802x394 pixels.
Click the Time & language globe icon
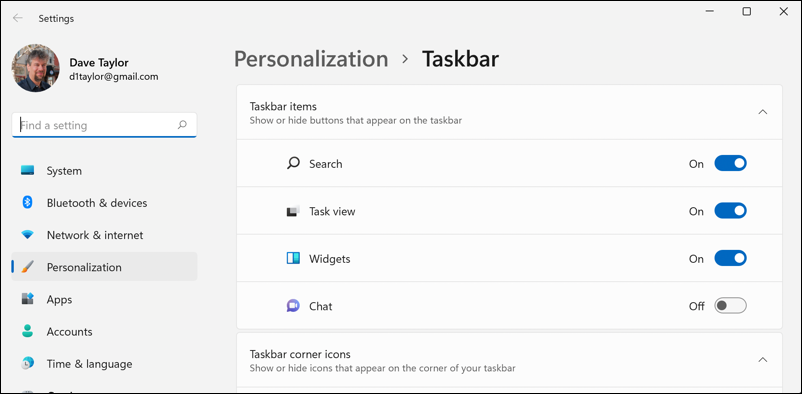(28, 363)
